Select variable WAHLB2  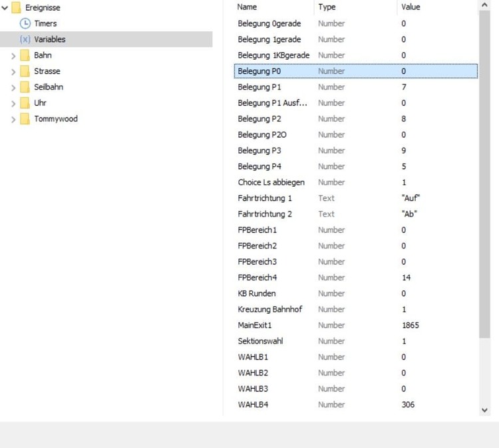[x=253, y=374]
